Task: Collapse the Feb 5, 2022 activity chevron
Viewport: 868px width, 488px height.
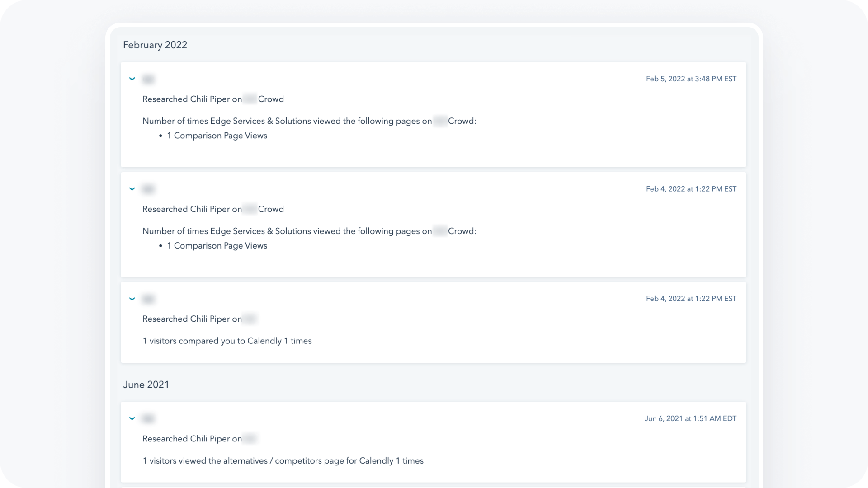Action: [132, 79]
